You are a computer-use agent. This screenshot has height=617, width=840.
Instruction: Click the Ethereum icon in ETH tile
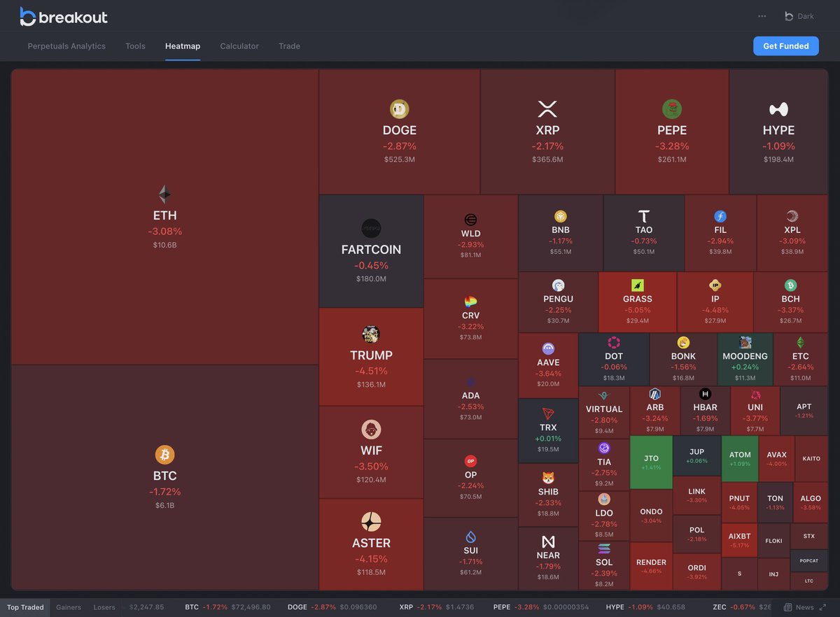(x=164, y=194)
